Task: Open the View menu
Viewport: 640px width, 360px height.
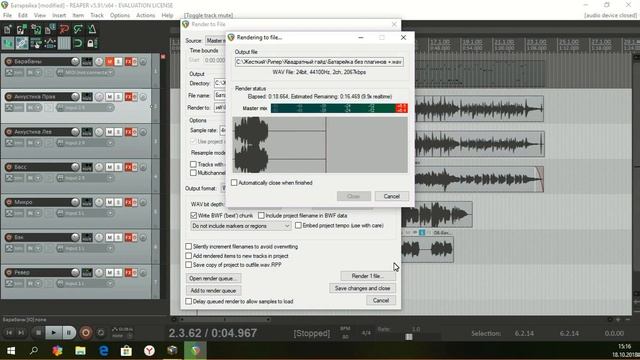Action: tap(40, 15)
